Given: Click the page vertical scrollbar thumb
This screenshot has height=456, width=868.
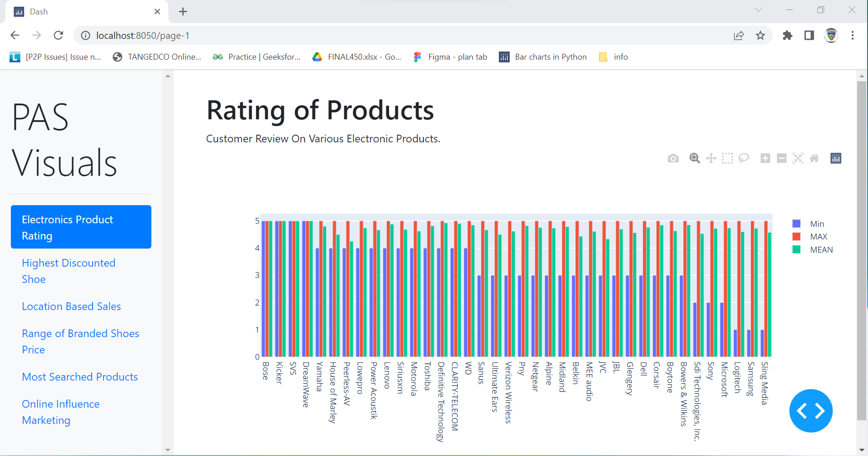Looking at the screenshot, I should click(862, 251).
